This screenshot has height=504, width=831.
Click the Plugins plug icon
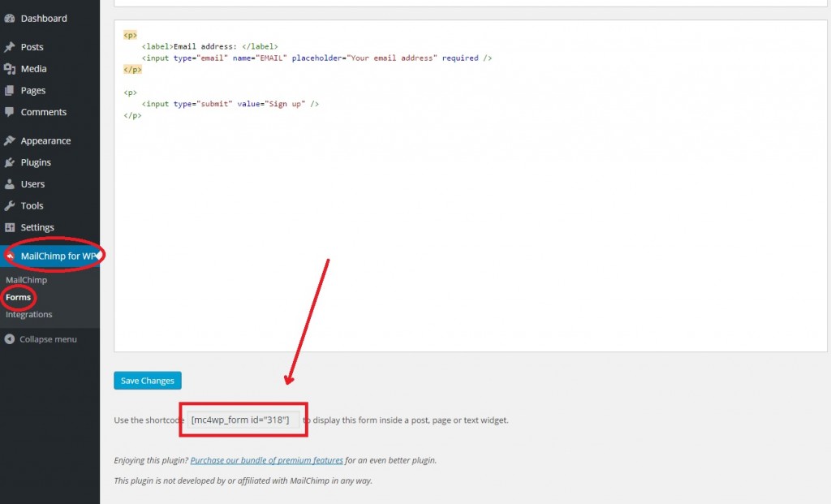(x=12, y=162)
